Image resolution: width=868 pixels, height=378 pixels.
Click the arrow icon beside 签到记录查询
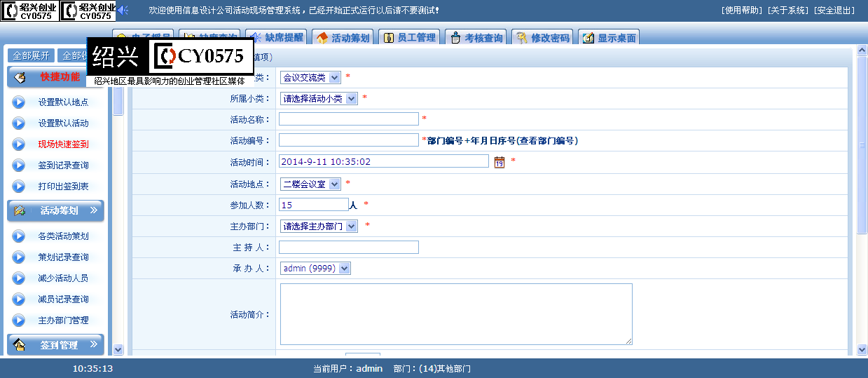19,165
